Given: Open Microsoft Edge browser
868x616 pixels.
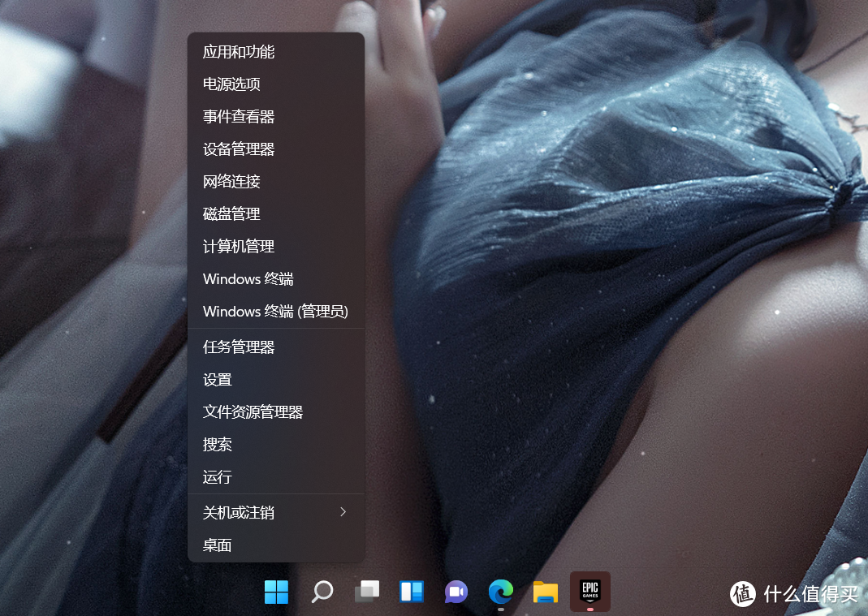Looking at the screenshot, I should (x=500, y=592).
